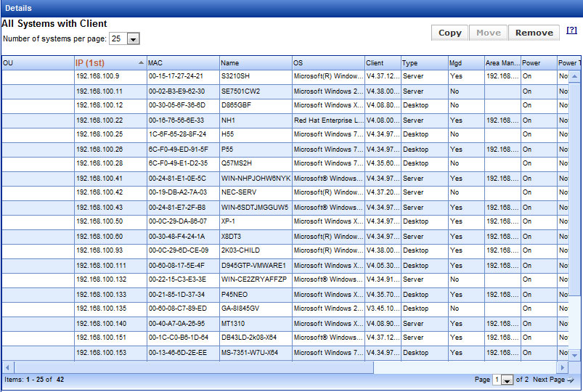583x392 pixels.
Task: Click the horizontal scrollbar left arrow
Action: pyautogui.click(x=7, y=368)
